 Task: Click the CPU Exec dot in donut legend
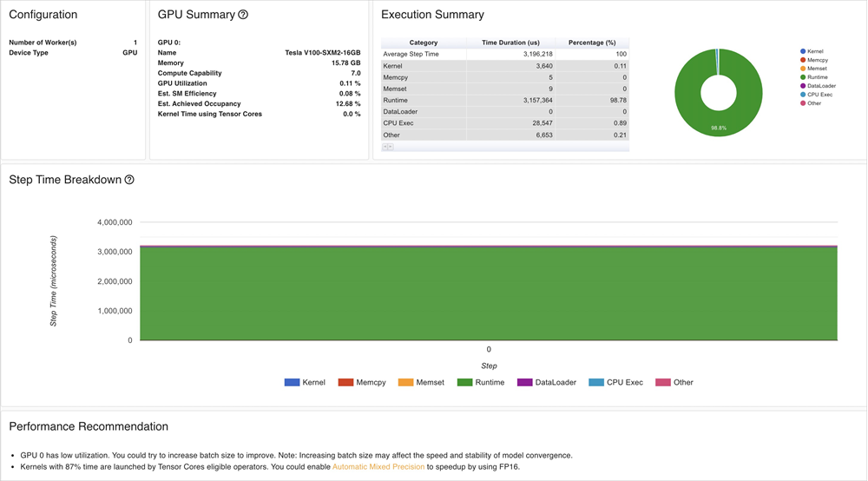tap(803, 95)
